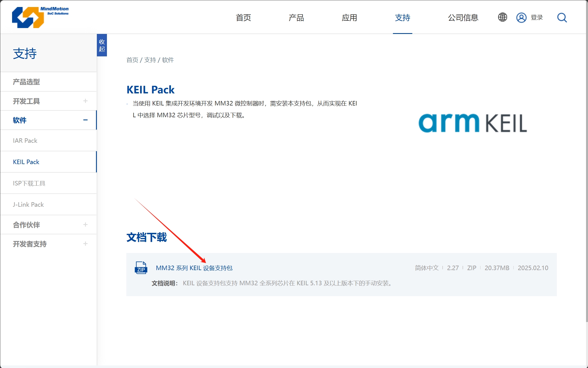Open the search magnifier icon
The image size is (588, 368).
click(x=562, y=18)
